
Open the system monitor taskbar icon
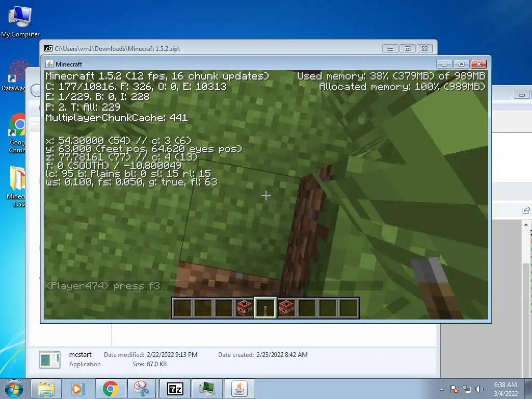pos(207,389)
